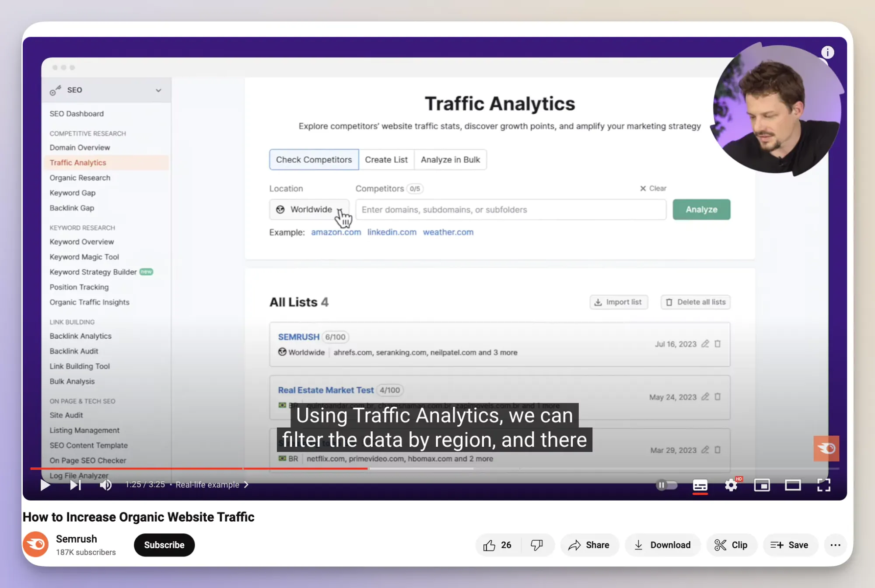
Task: Click the green Analyze button
Action: [x=701, y=210]
